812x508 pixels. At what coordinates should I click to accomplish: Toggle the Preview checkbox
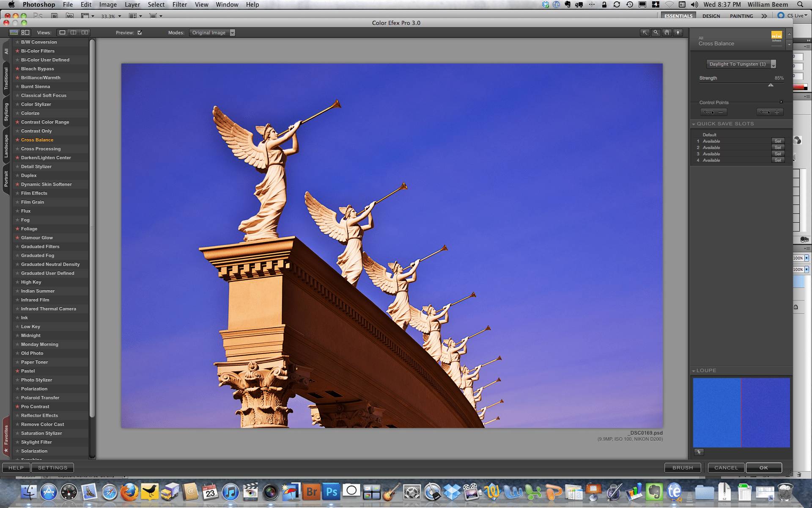point(140,33)
